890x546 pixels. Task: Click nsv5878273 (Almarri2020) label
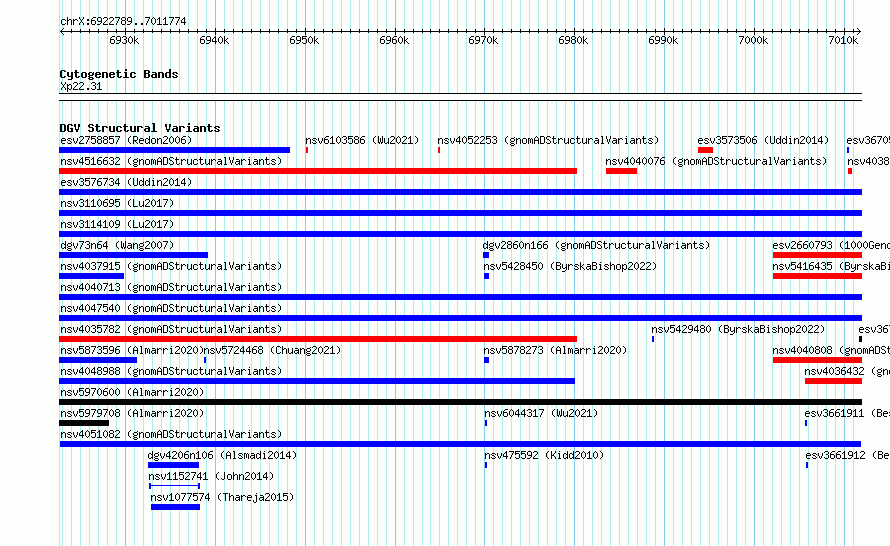555,350
